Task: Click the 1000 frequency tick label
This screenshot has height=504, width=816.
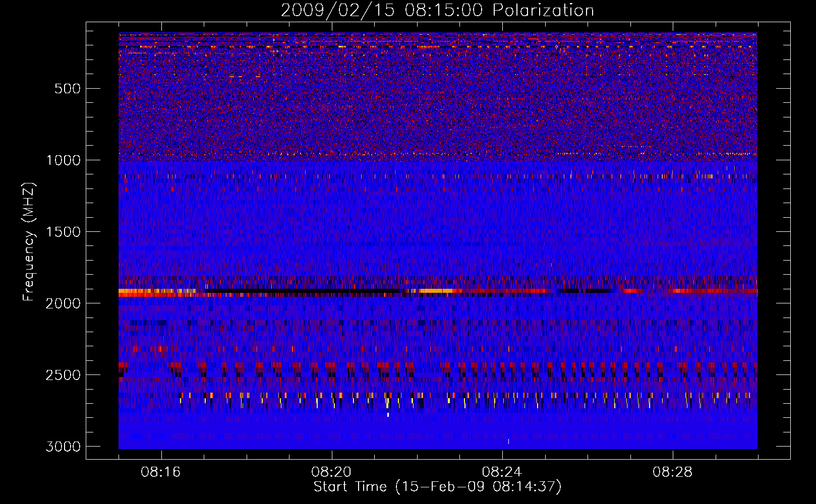Action: [x=63, y=160]
